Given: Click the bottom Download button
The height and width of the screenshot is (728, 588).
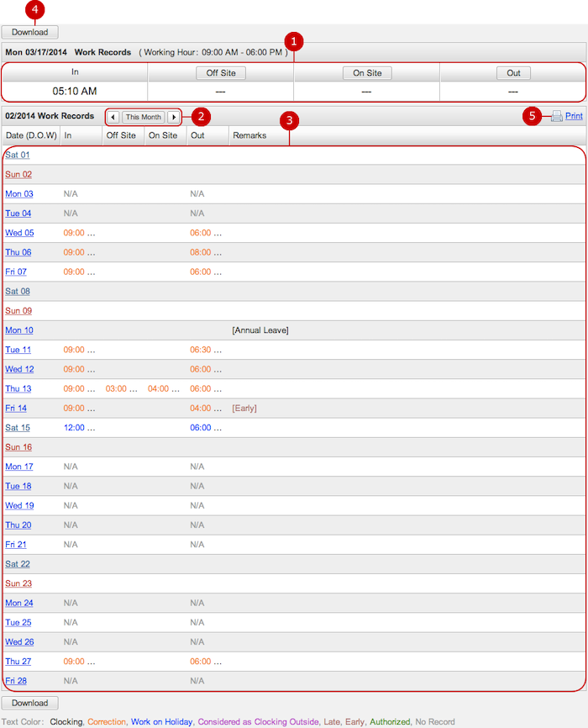Looking at the screenshot, I should 29,703.
